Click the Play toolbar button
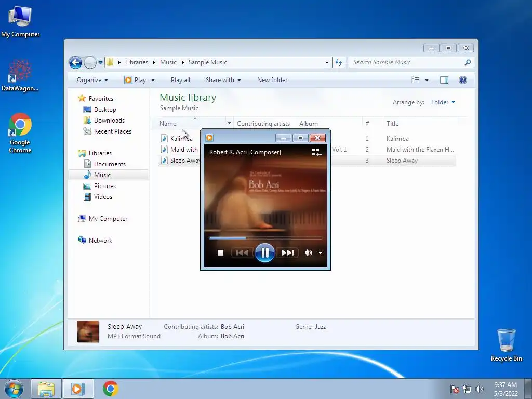The image size is (532, 399). (136, 80)
